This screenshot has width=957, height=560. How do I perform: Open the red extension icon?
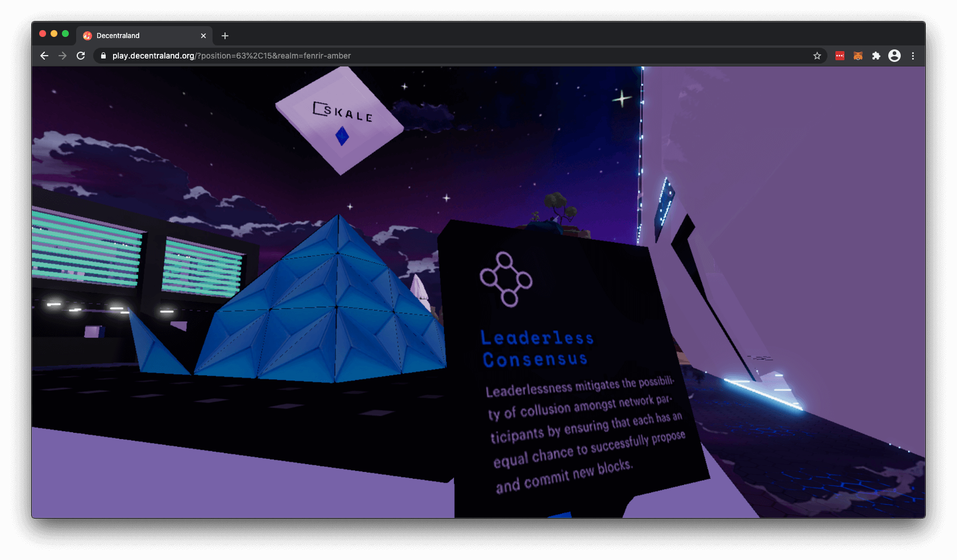pyautogui.click(x=840, y=56)
